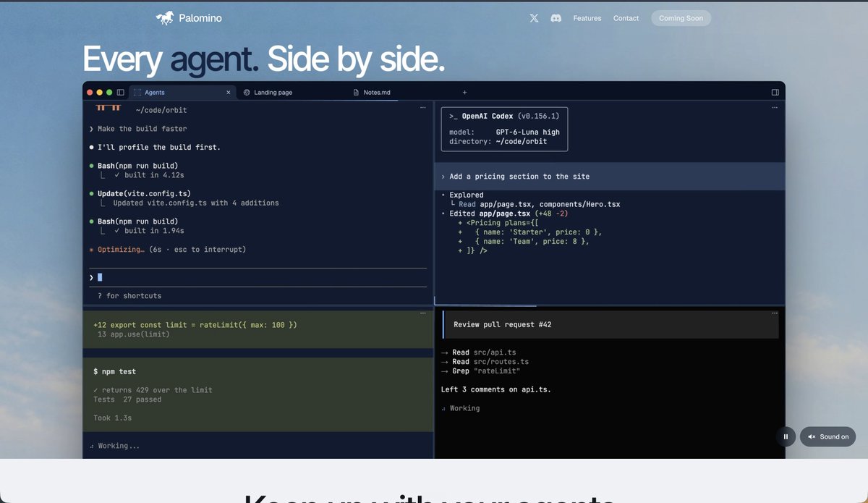The width and height of the screenshot is (868, 503).
Task: Click the 'Optimizing…' status line
Action: pos(167,250)
